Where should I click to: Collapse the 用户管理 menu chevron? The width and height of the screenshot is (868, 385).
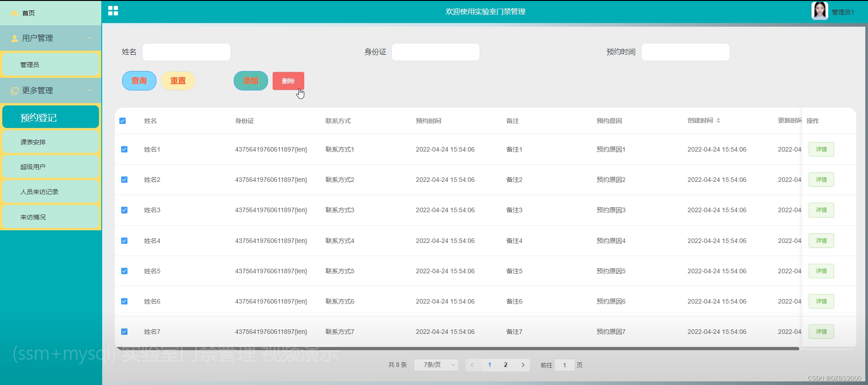(x=90, y=38)
